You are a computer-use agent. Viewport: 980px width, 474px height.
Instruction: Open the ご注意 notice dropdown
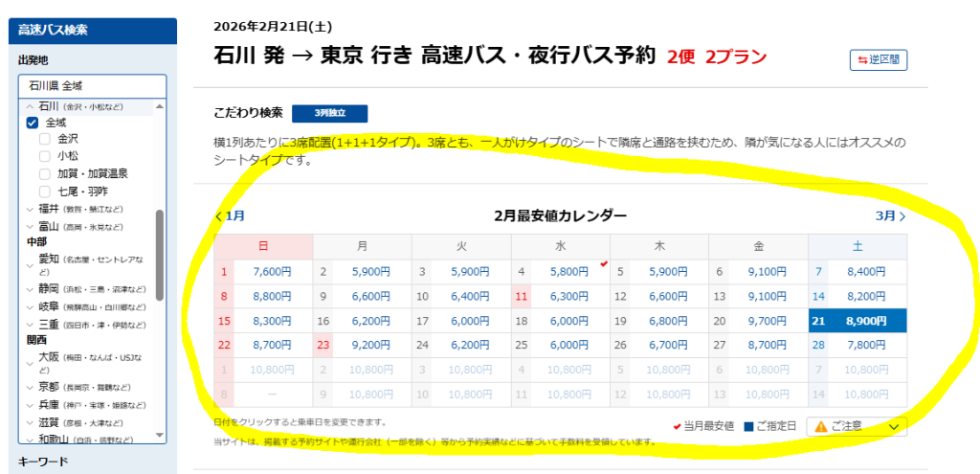[895, 426]
